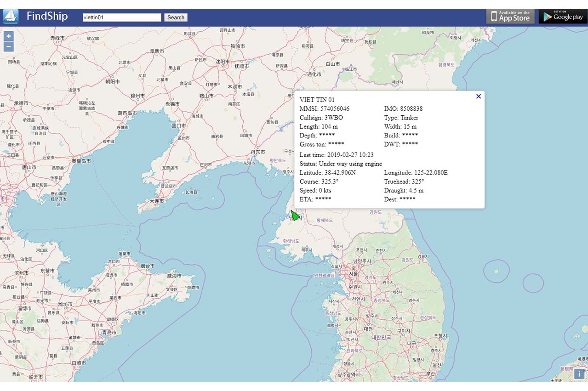Image resolution: width=588 pixels, height=391 pixels.
Task: Click the Draught: 4.5 m text
Action: tap(404, 190)
